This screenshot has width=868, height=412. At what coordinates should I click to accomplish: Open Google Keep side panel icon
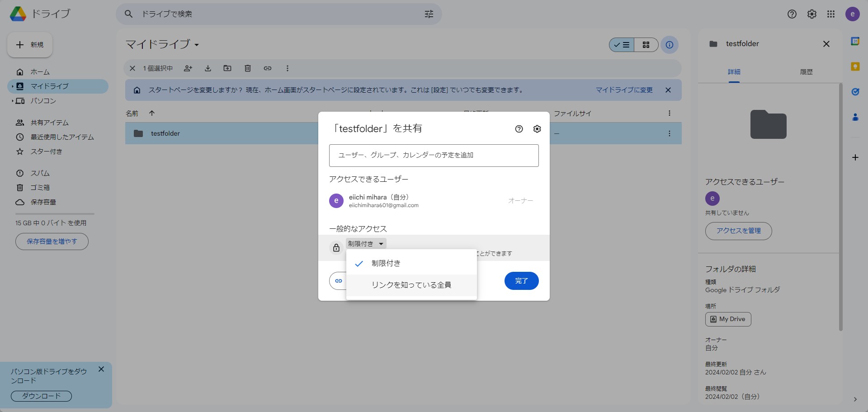click(x=855, y=66)
